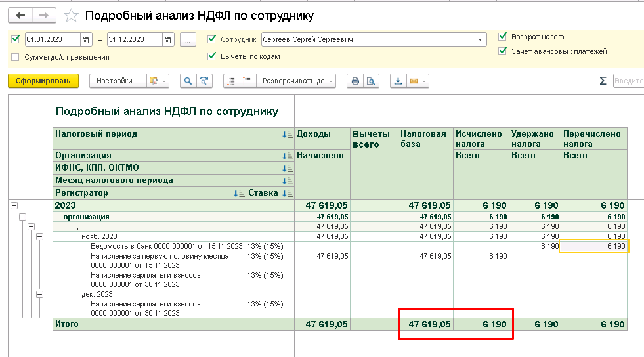Sort by Организация sort icon
Viewport: 644px width, 357px height.
(288, 156)
